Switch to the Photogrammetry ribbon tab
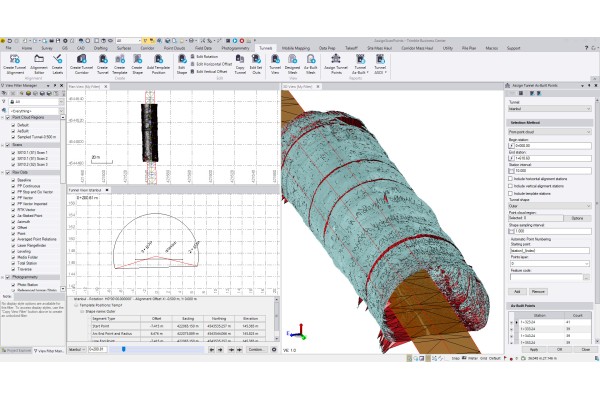This screenshot has height=400, width=600. click(x=235, y=47)
